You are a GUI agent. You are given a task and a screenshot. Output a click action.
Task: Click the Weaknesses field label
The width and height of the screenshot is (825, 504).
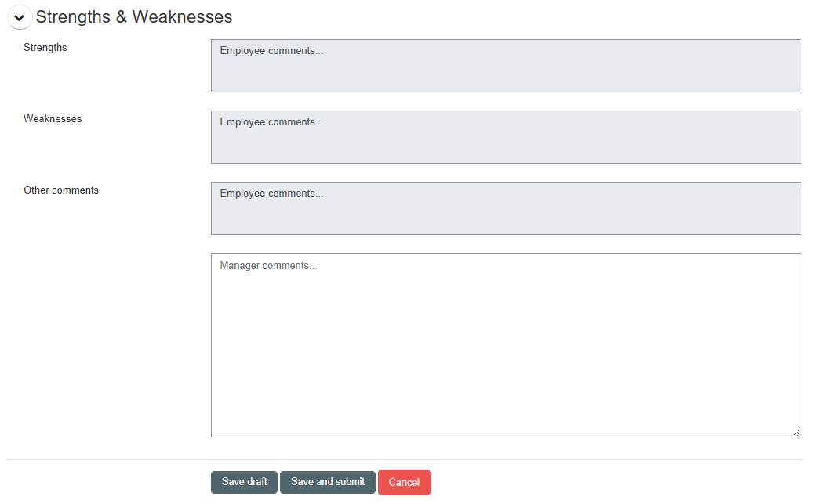click(53, 119)
